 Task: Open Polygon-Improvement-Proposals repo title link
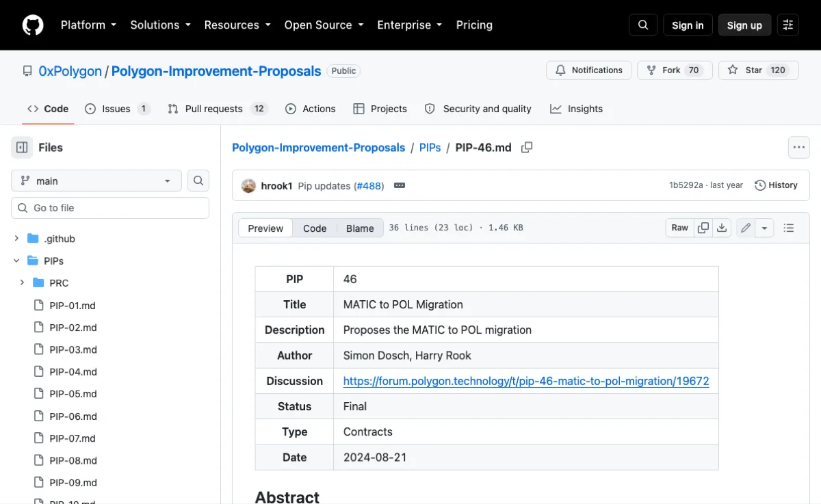point(216,71)
